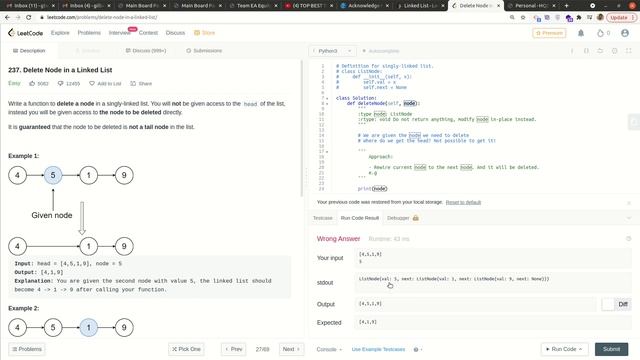Screen dimensions: 640x360
Task: Open the Submissions tab
Action: [204, 51]
